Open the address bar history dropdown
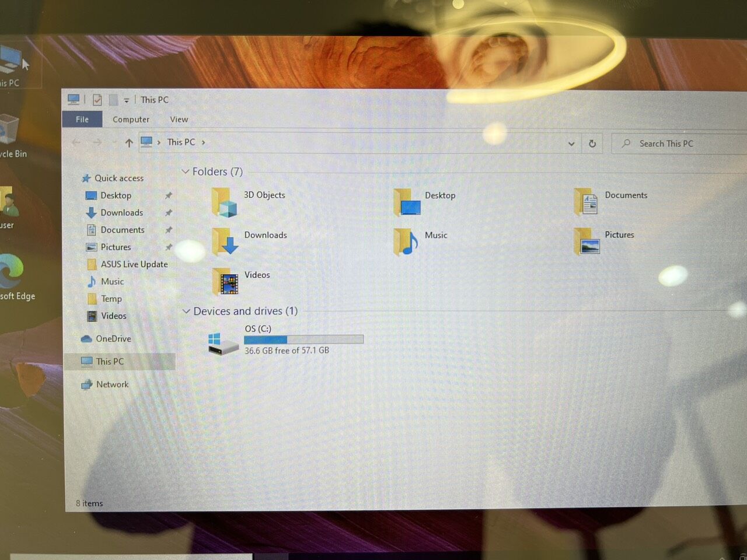The height and width of the screenshot is (560, 747). coord(571,143)
